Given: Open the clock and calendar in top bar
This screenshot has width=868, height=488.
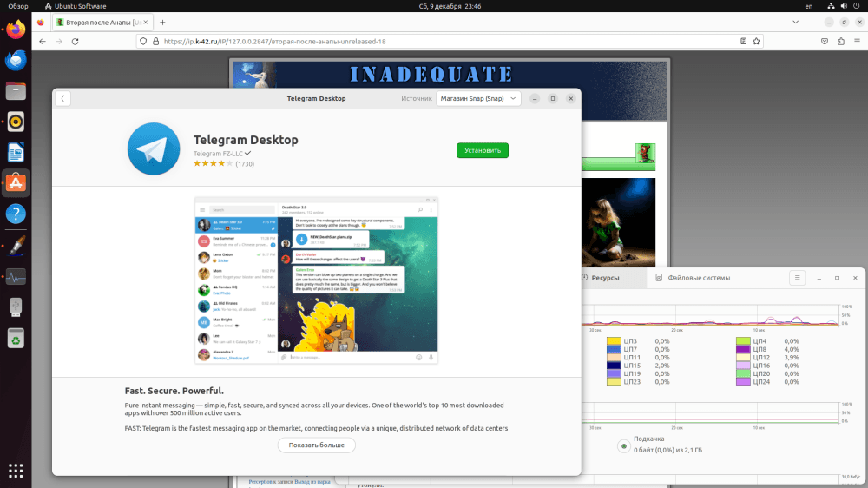Looking at the screenshot, I should 450,6.
